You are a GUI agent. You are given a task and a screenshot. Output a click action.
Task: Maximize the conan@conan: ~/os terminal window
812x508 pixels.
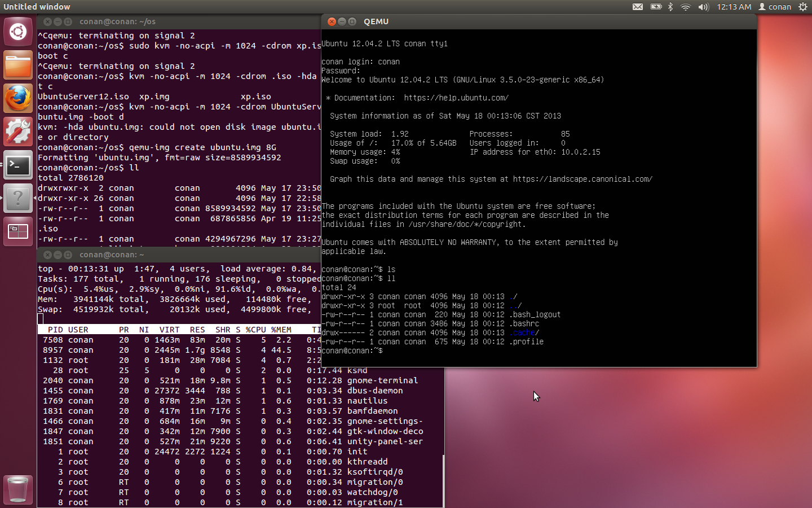[x=68, y=21]
